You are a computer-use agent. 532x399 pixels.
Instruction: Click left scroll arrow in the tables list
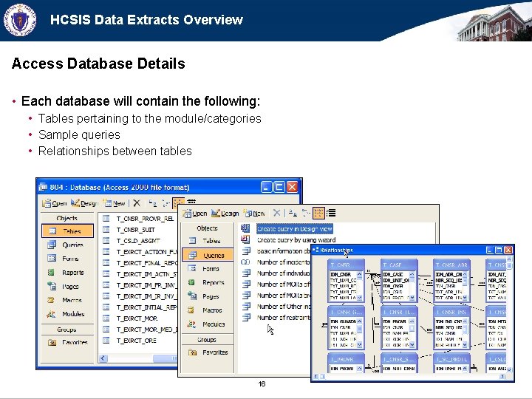[x=103, y=358]
